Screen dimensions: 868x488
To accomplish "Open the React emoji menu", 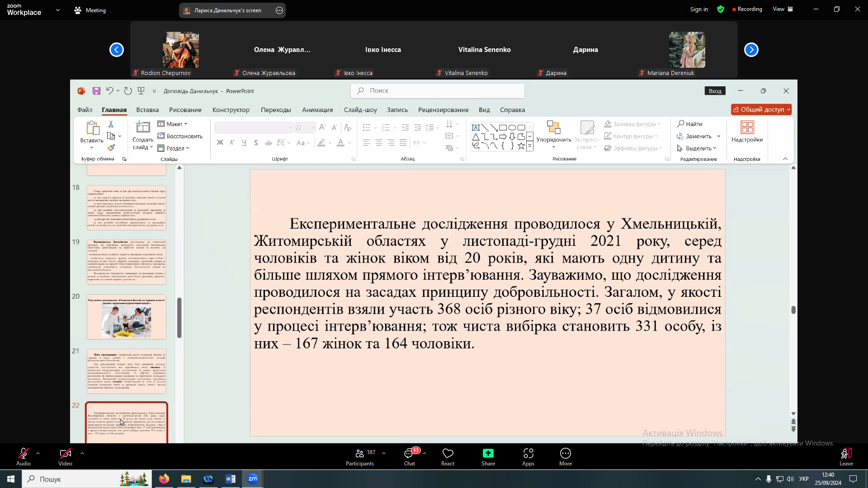I will coord(448,454).
